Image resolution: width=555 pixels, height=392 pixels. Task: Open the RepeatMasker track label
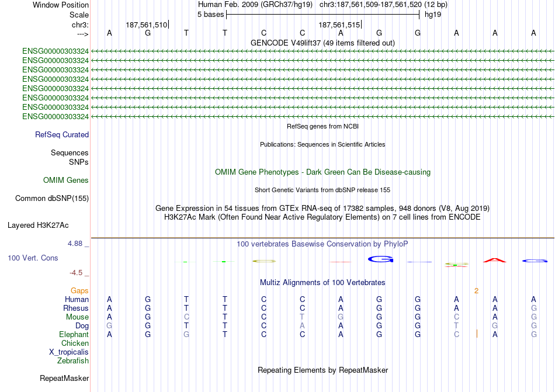(x=64, y=379)
